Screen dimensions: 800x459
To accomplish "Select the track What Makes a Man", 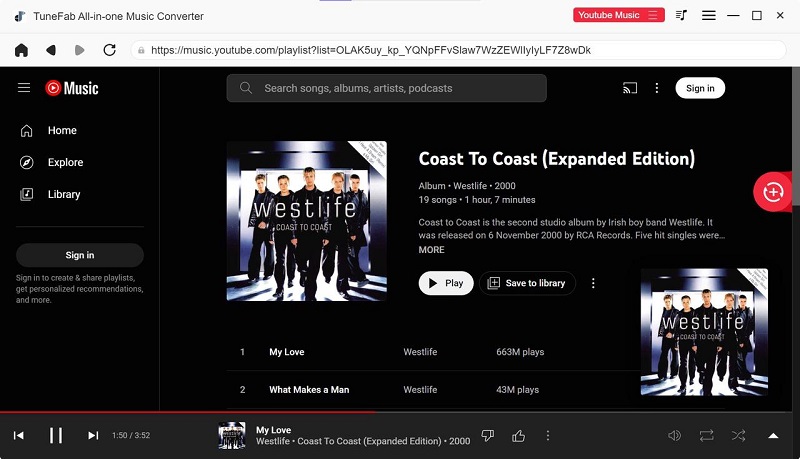I will (x=309, y=390).
